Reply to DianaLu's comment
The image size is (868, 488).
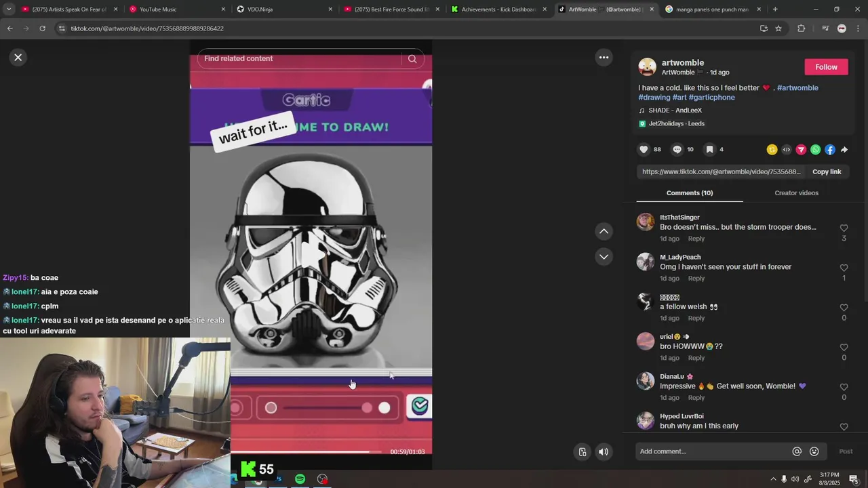point(696,398)
